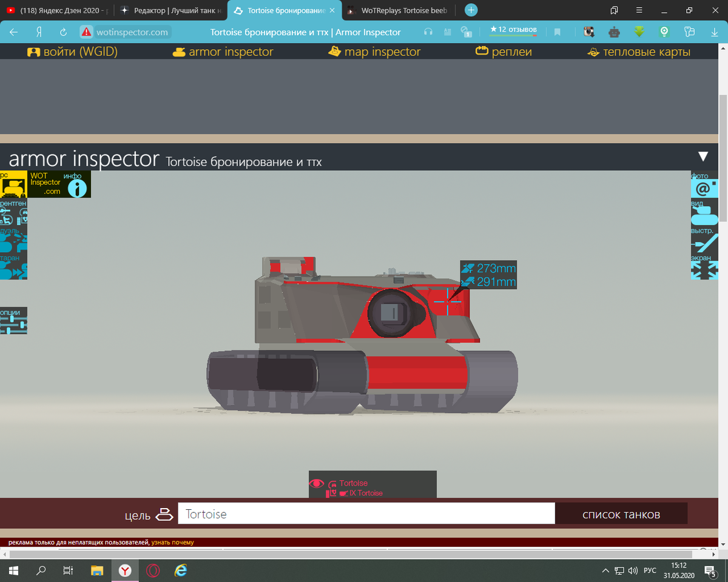Open the 12 отзывов site reviews
This screenshot has width=728, height=582.
pyautogui.click(x=513, y=30)
